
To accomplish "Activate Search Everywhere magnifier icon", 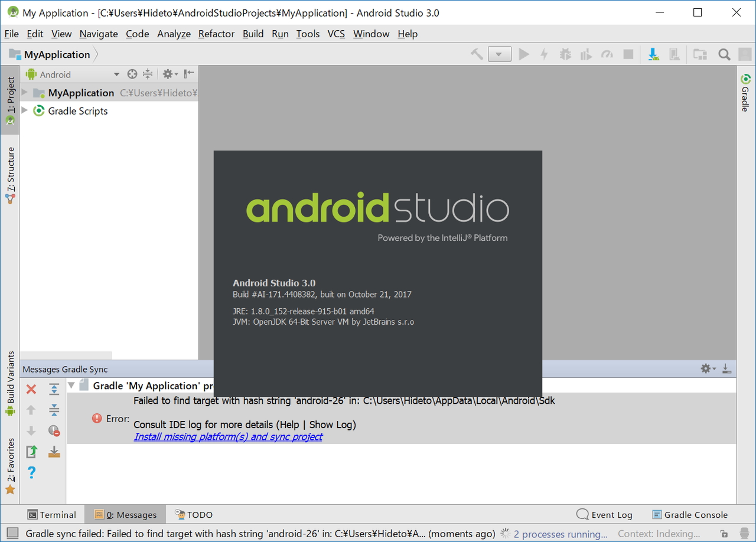I will (x=725, y=54).
